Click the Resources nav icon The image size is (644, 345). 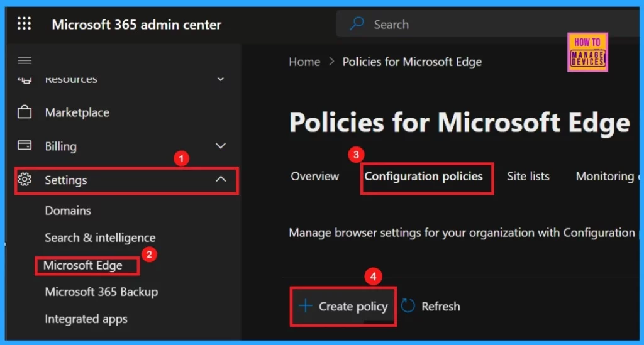(25, 79)
